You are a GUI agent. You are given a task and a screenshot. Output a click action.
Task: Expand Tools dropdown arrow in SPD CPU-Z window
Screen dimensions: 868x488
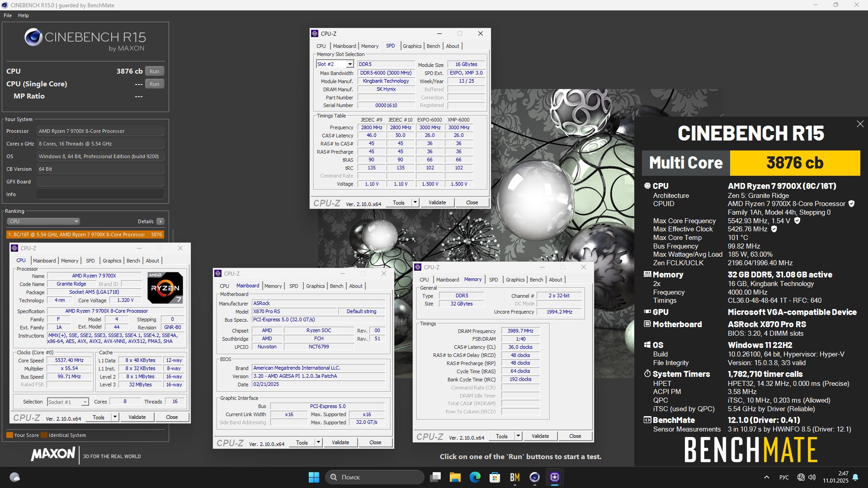point(415,202)
